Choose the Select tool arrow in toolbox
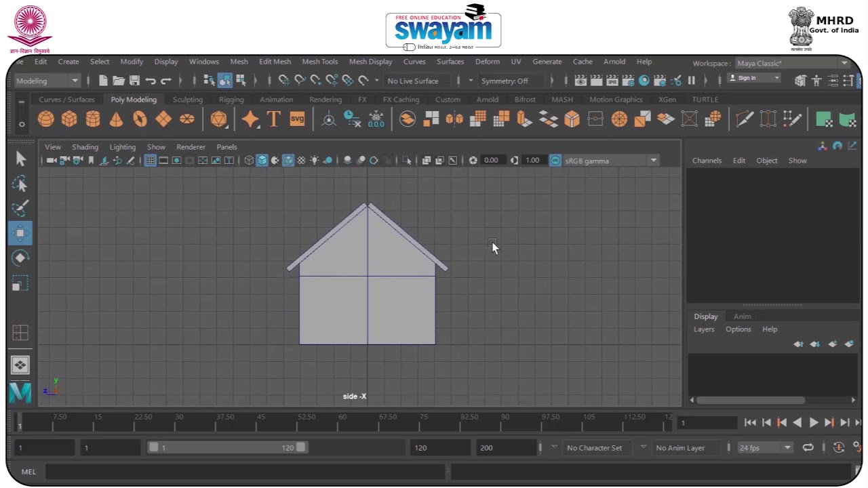868x488 pixels. tap(20, 159)
